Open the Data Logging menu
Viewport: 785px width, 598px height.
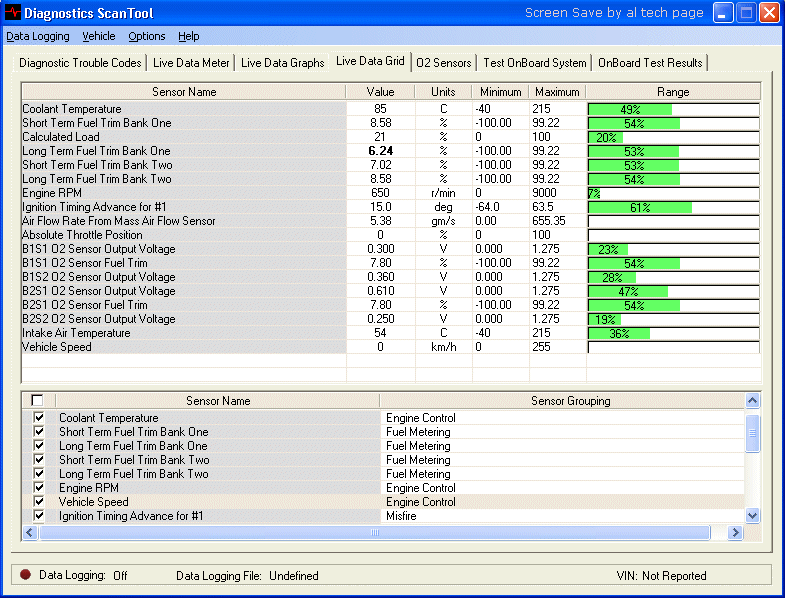click(38, 36)
